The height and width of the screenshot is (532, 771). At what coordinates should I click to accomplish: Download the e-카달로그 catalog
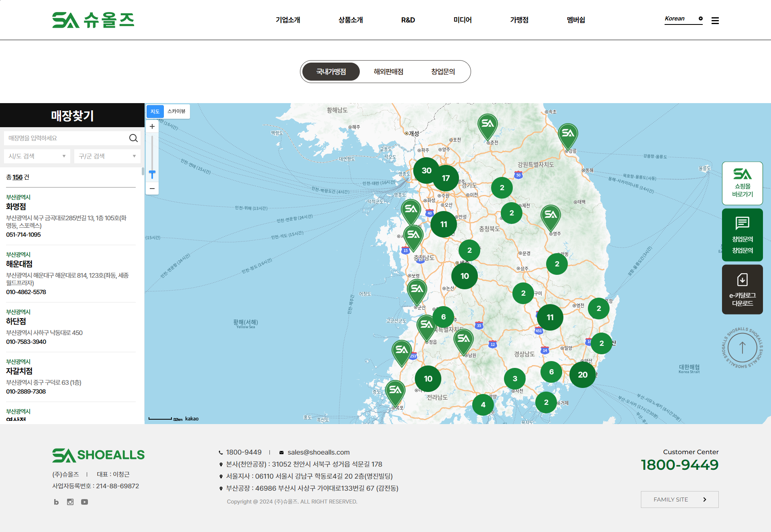coord(742,289)
